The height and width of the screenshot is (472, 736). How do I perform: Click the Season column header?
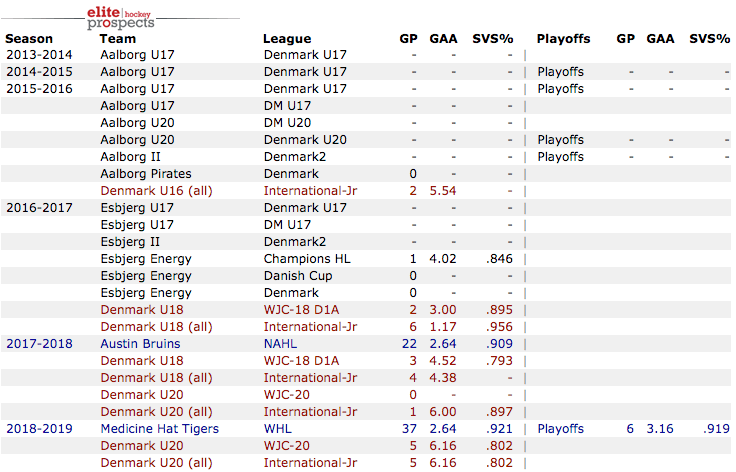click(29, 39)
